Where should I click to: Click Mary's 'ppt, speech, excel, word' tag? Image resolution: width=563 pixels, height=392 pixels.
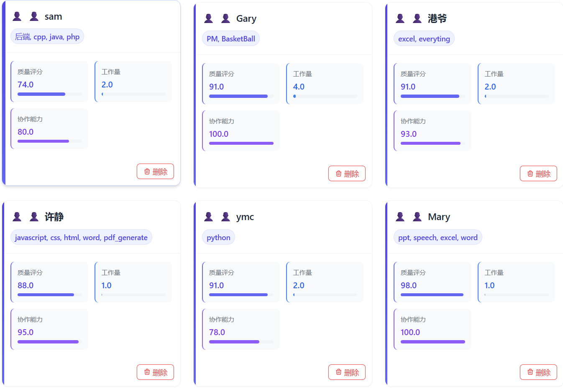[438, 238]
